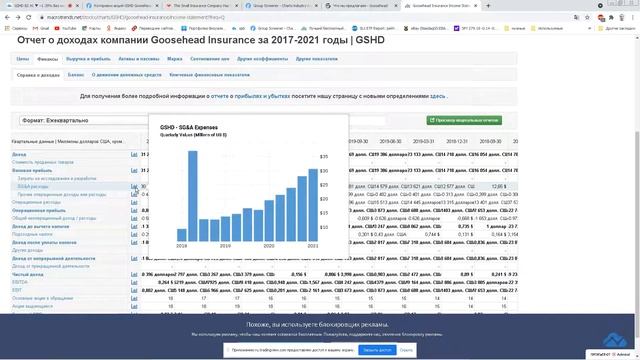Switch to the Цены tab
The image size is (640, 360).
point(22,59)
